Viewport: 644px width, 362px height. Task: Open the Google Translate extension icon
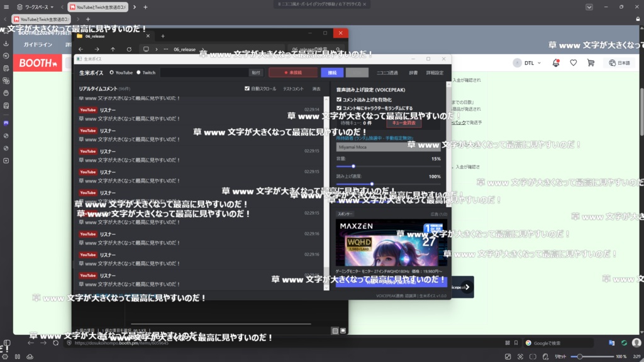611,342
